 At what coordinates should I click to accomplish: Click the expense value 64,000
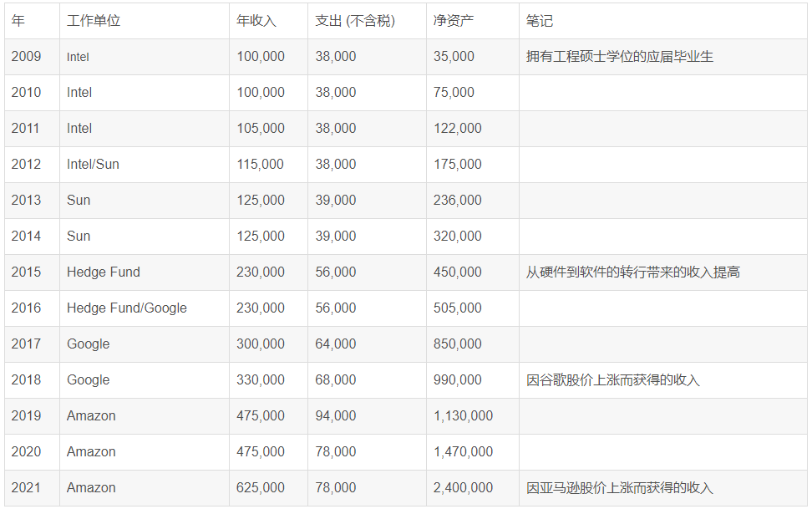pyautogui.click(x=336, y=344)
